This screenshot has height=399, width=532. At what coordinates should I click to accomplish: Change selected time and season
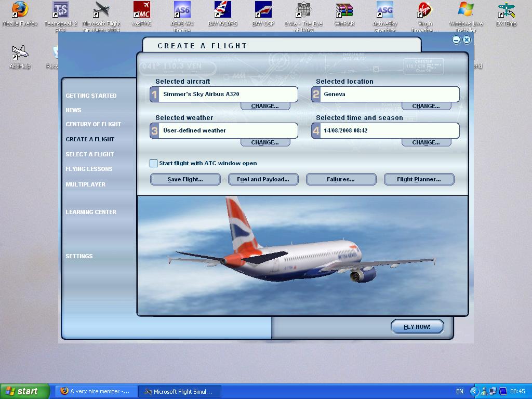click(426, 142)
